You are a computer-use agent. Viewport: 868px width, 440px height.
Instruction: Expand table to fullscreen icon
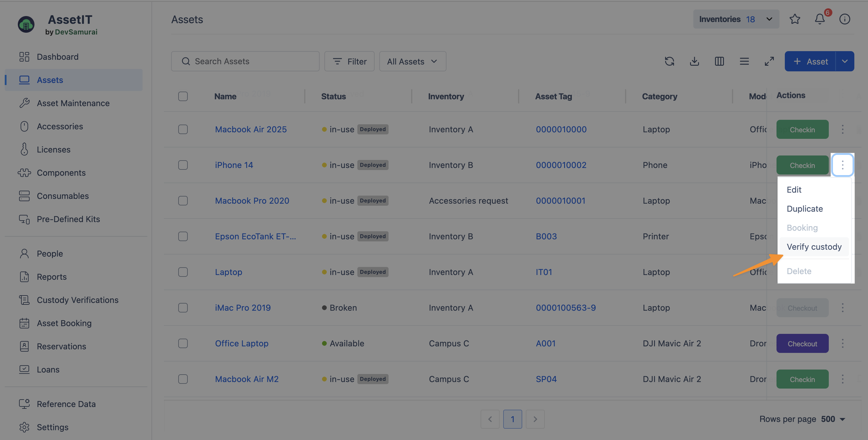(x=769, y=61)
